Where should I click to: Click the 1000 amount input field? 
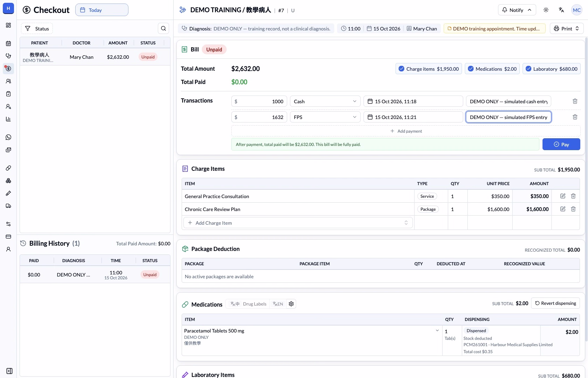point(259,101)
